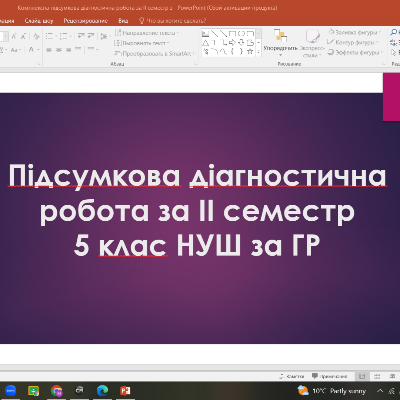400x400 pixels.
Task: Select the curved arc shape
Action: pyautogui.click(x=215, y=51)
